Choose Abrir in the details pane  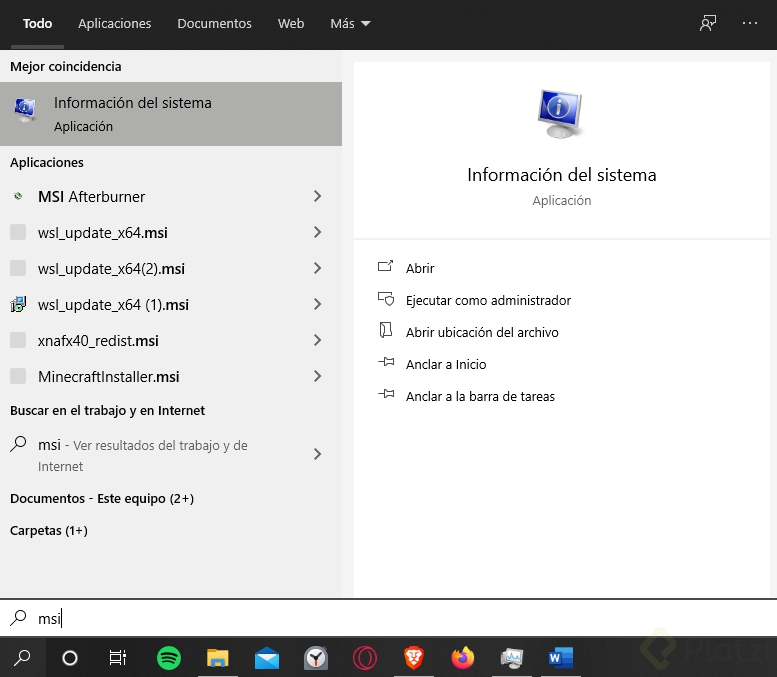click(420, 268)
